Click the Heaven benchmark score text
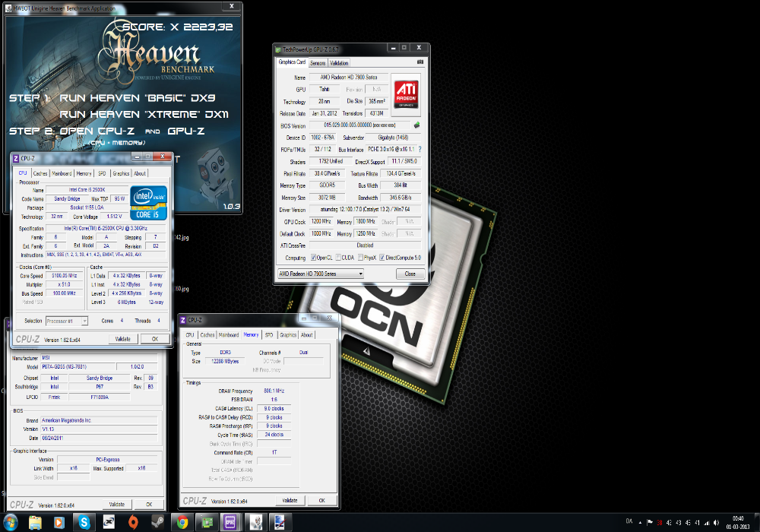This screenshot has height=532, width=760. click(x=177, y=27)
